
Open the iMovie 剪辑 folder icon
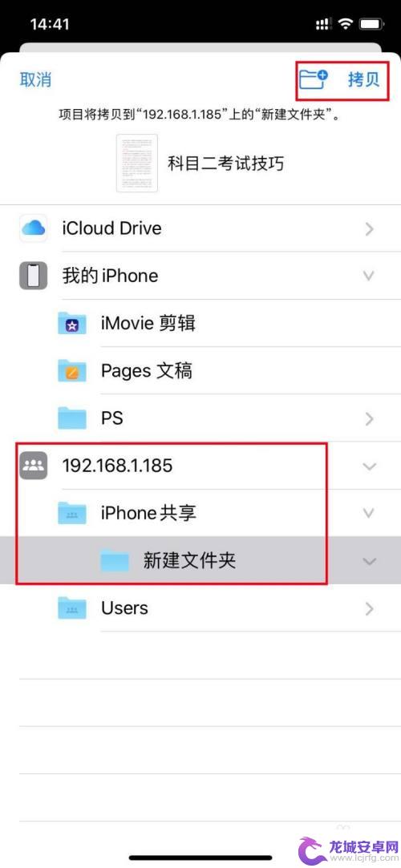point(72,323)
